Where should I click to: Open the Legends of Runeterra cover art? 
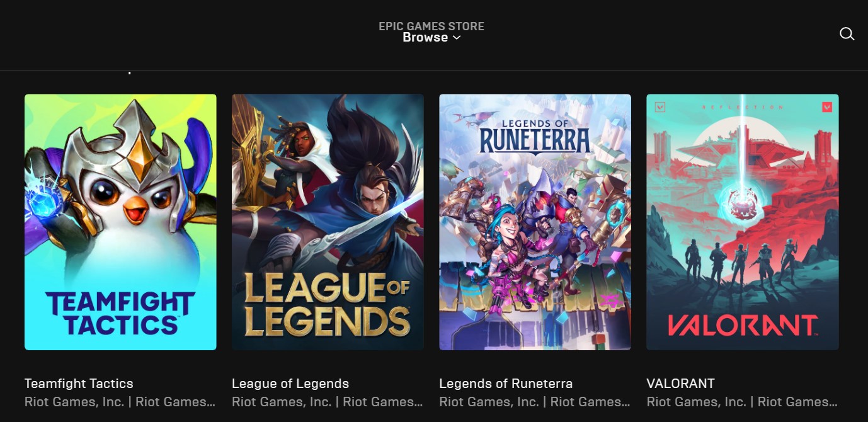click(535, 222)
